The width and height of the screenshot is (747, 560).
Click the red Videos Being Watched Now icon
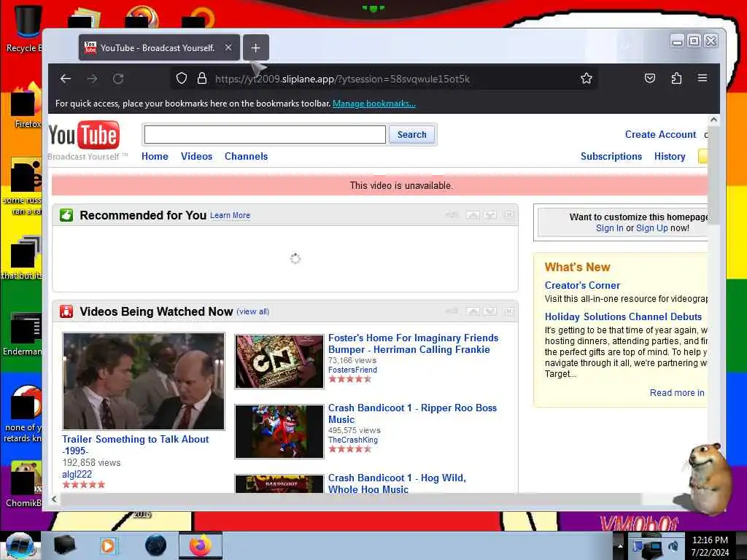tap(66, 311)
